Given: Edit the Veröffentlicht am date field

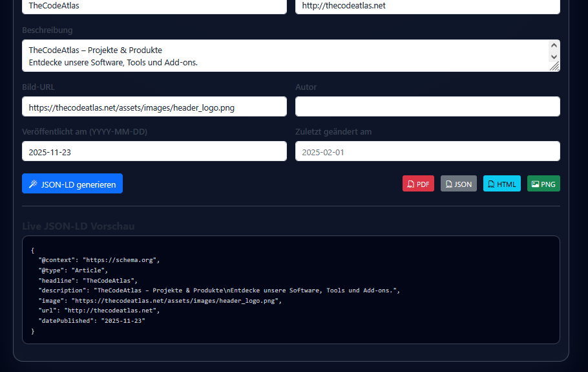Looking at the screenshot, I should 154,151.
